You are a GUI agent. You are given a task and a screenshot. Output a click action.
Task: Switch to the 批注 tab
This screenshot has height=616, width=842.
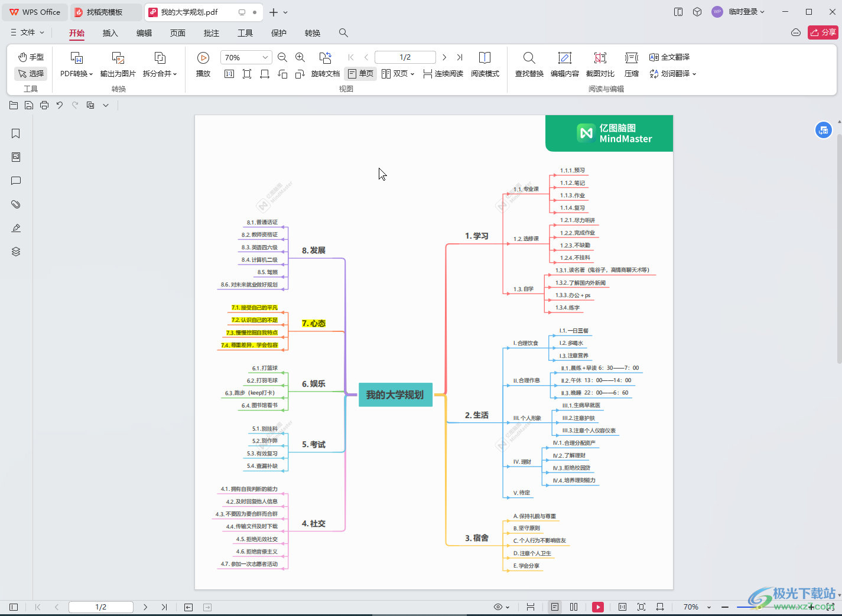point(212,33)
